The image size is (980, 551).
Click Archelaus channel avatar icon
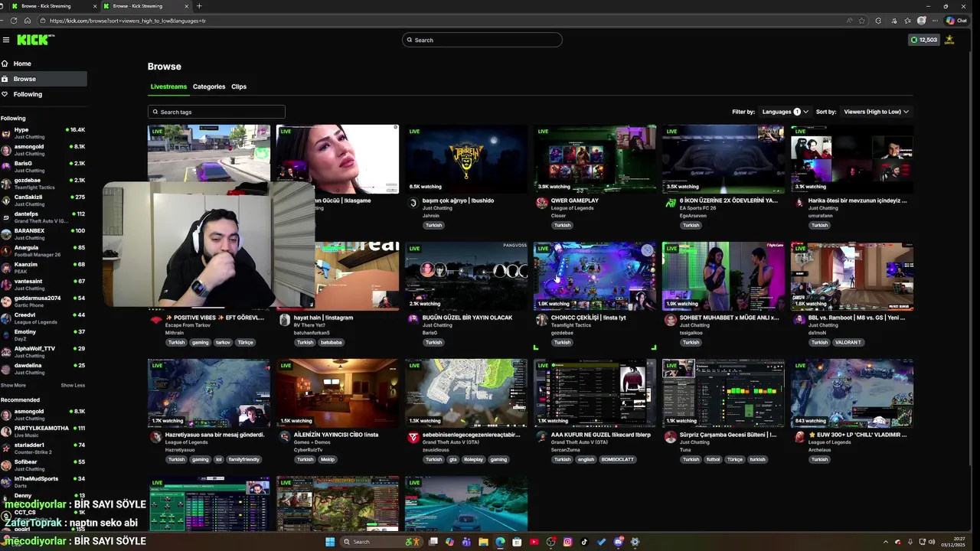799,437
